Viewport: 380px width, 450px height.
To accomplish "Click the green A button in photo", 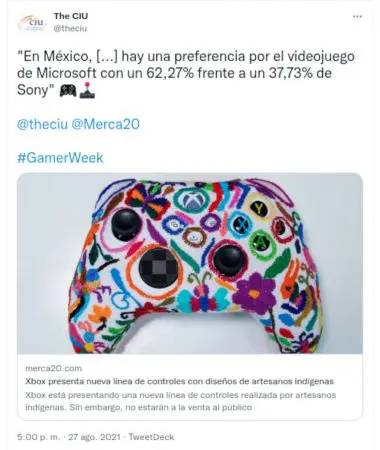I will [x=262, y=245].
